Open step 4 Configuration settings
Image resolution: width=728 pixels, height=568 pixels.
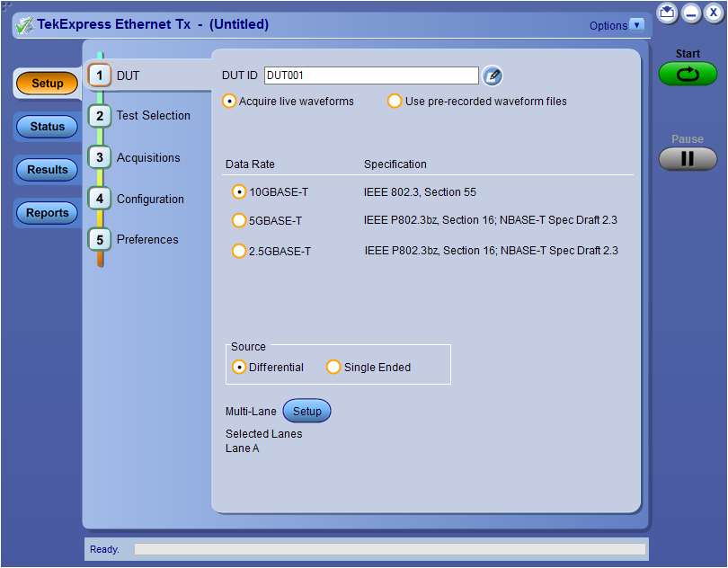(x=99, y=199)
